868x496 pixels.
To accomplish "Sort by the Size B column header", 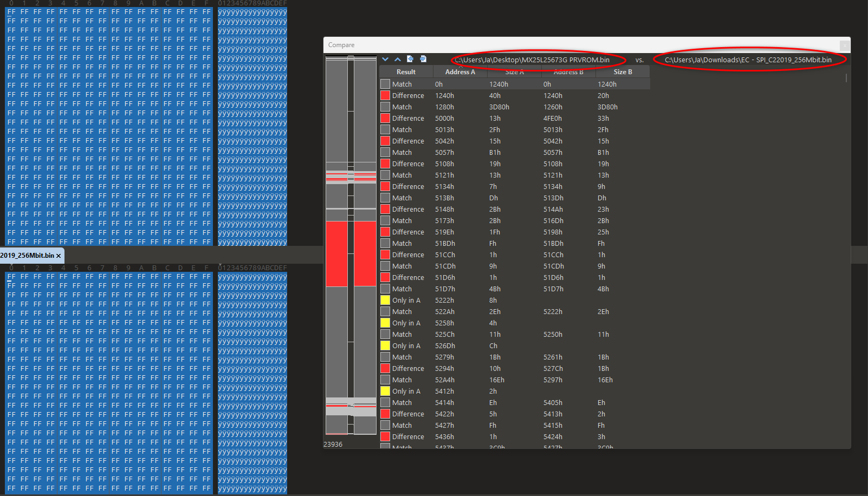I will click(x=623, y=72).
